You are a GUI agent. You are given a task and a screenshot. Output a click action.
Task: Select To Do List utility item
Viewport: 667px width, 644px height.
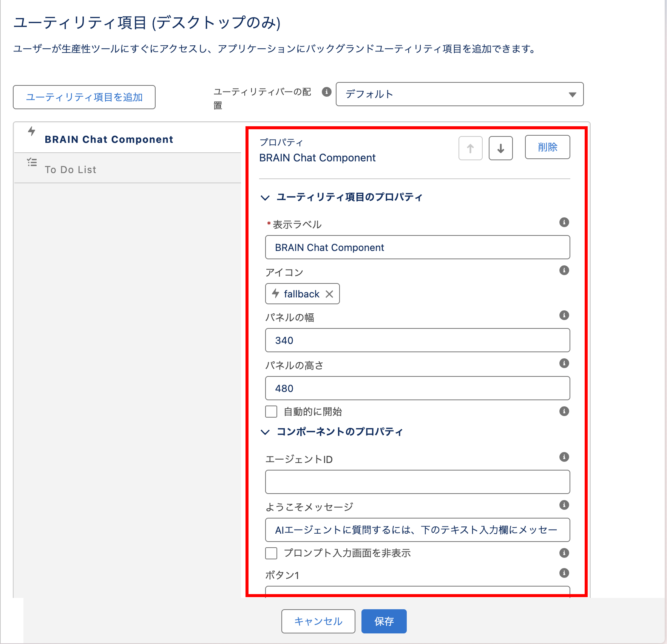[x=70, y=170]
